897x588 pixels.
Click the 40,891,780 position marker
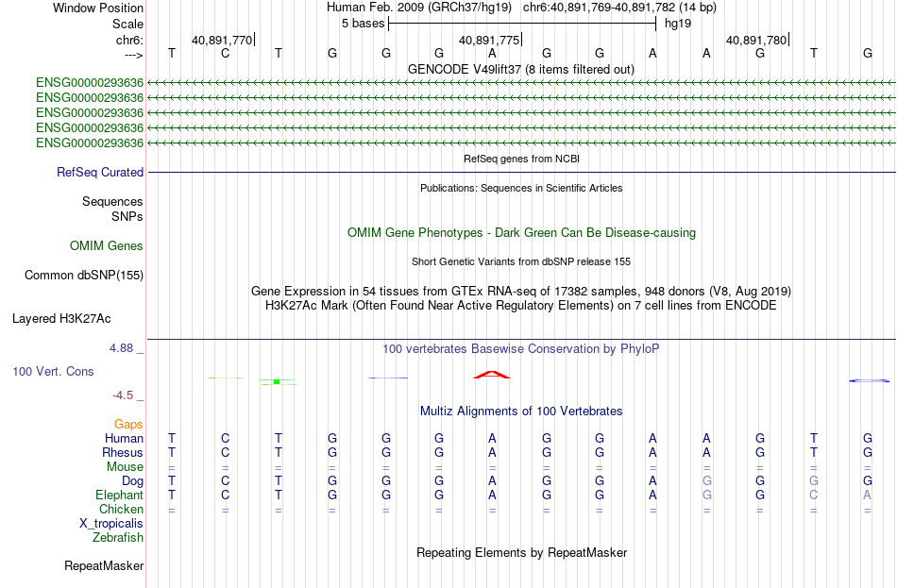click(757, 40)
